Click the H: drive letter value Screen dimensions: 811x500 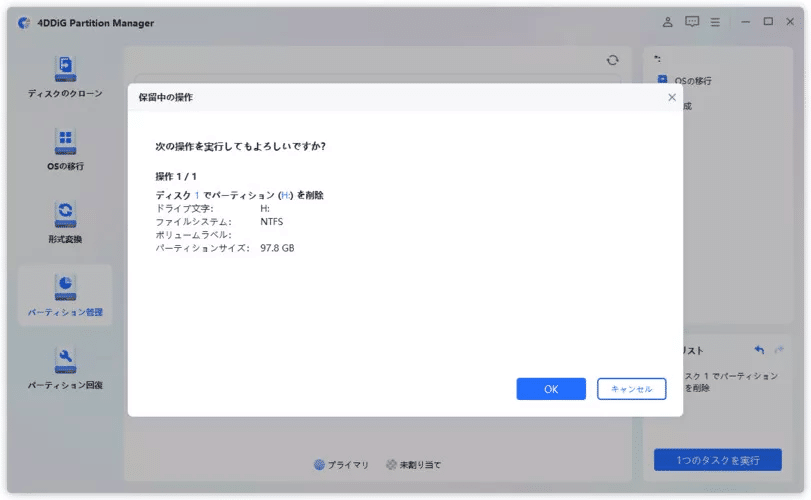click(x=265, y=208)
